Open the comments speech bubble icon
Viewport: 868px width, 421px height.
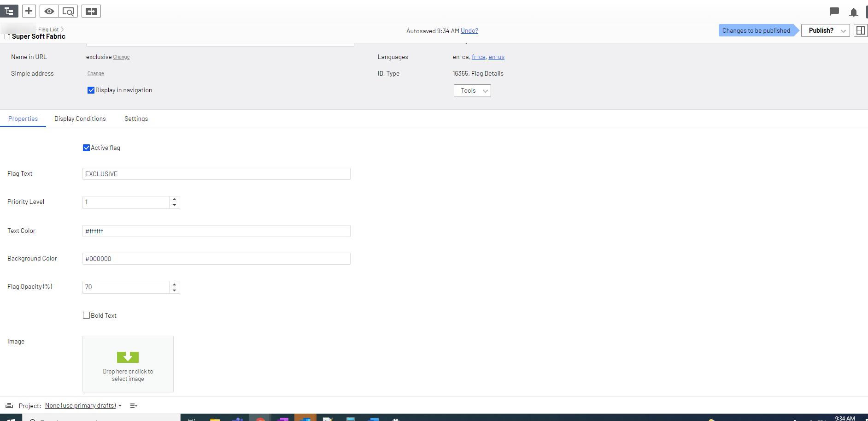pos(834,12)
